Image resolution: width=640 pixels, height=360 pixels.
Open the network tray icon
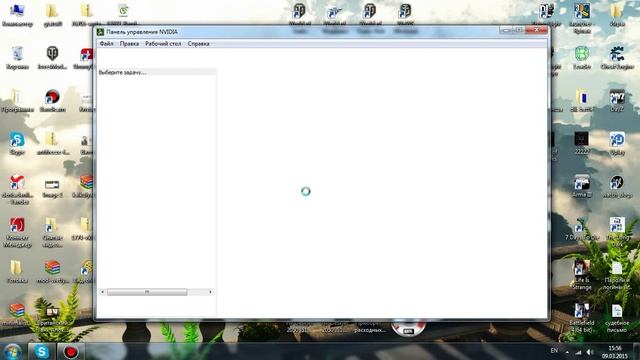578,352
